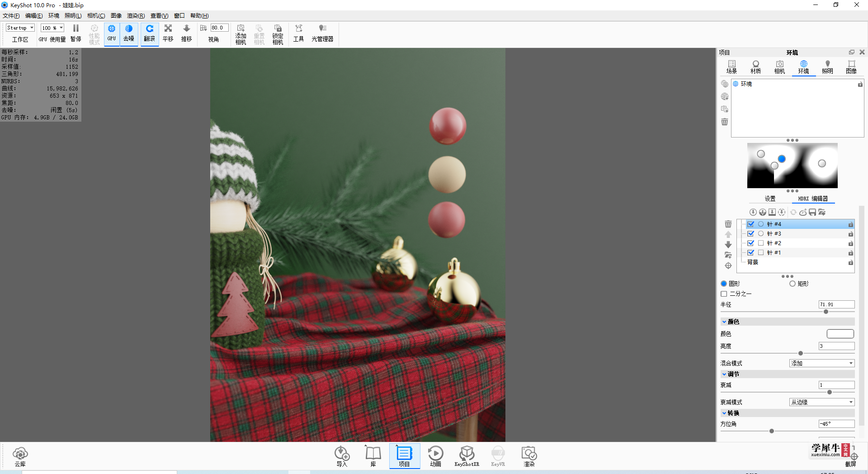The height and width of the screenshot is (474, 868).
Task: Click the 半径 radius slider handle
Action: (826, 312)
